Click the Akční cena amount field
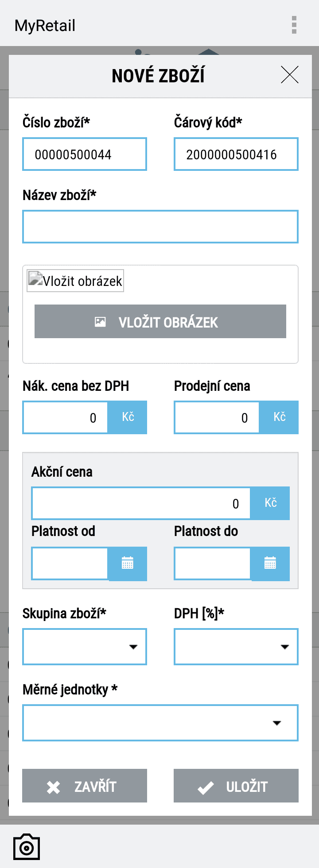The width and height of the screenshot is (319, 868). pos(141,503)
